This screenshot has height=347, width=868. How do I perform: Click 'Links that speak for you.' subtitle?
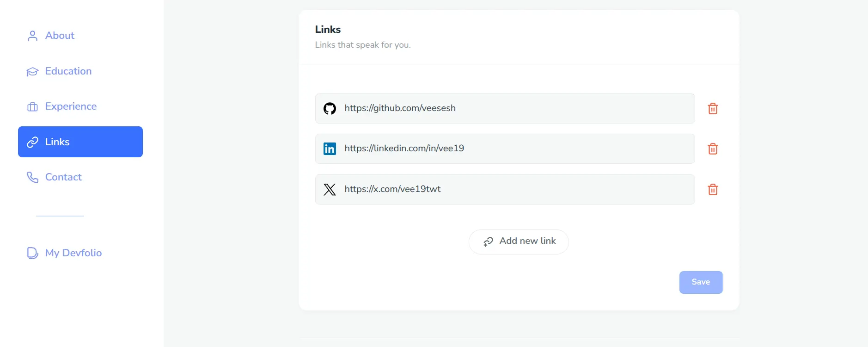coord(363,45)
